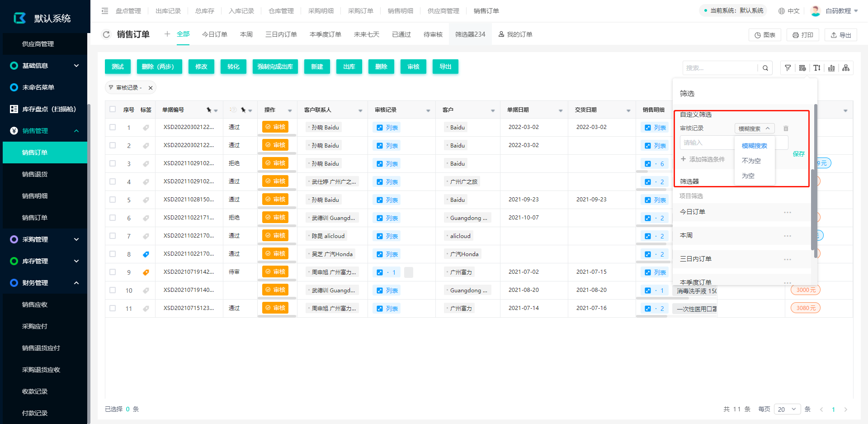Expand the 库存管理 sidebar menu
This screenshot has width=868, height=424.
(x=76, y=261)
